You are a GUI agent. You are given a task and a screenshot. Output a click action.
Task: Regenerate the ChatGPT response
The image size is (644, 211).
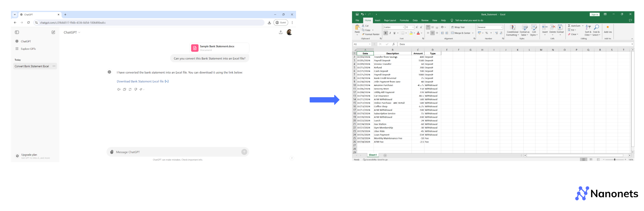pyautogui.click(x=130, y=89)
